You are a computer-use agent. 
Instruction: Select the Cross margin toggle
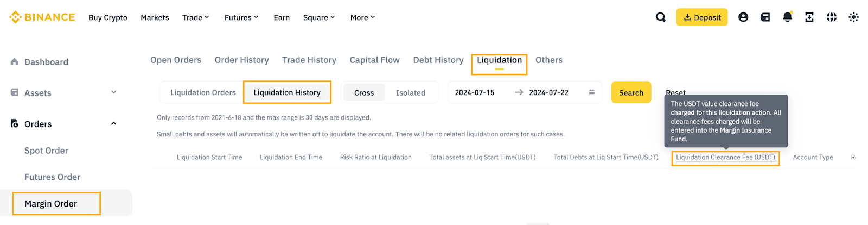(364, 93)
